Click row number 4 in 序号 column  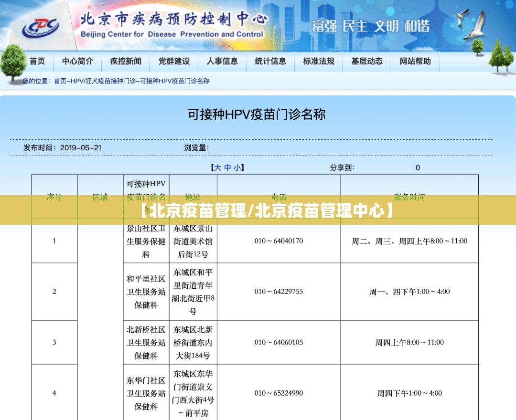click(x=54, y=393)
